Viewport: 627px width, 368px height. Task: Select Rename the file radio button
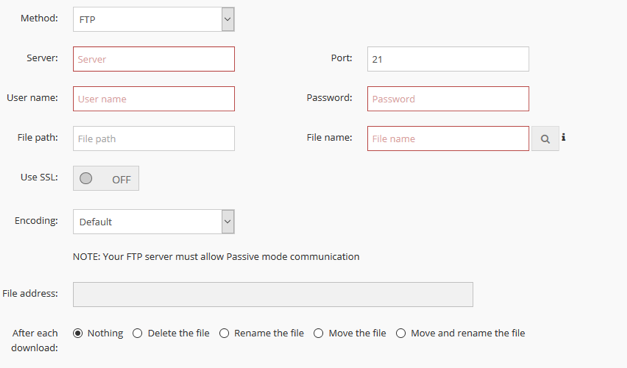coord(224,333)
